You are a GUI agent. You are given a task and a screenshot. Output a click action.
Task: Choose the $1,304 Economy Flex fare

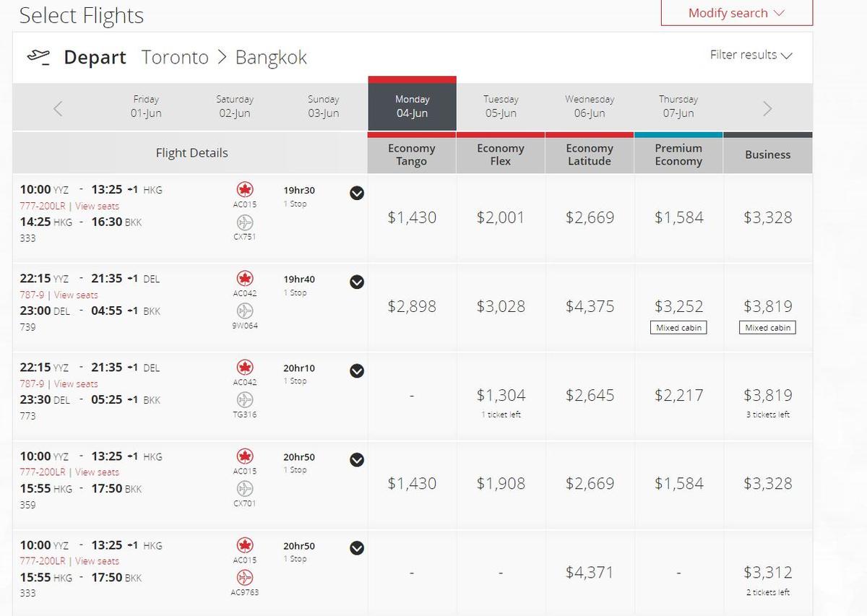pos(501,395)
